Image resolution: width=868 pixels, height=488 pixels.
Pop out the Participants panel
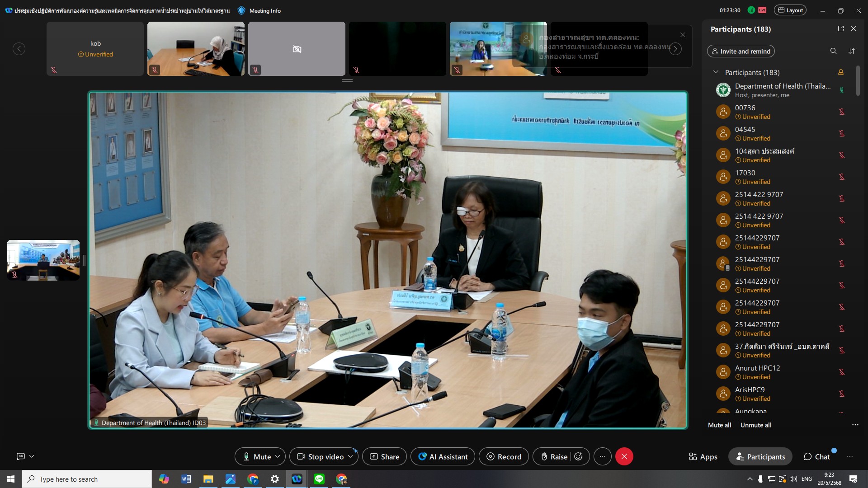tap(841, 28)
